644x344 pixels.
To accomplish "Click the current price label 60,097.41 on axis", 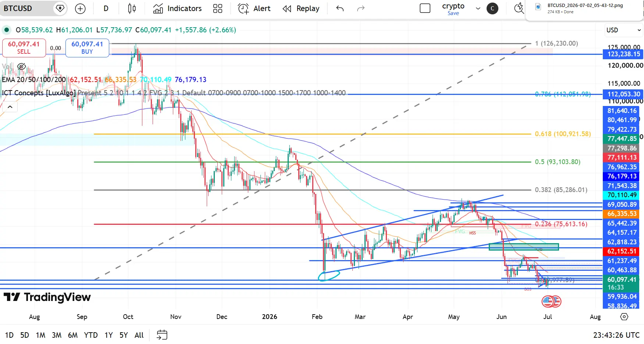I will [621, 283].
